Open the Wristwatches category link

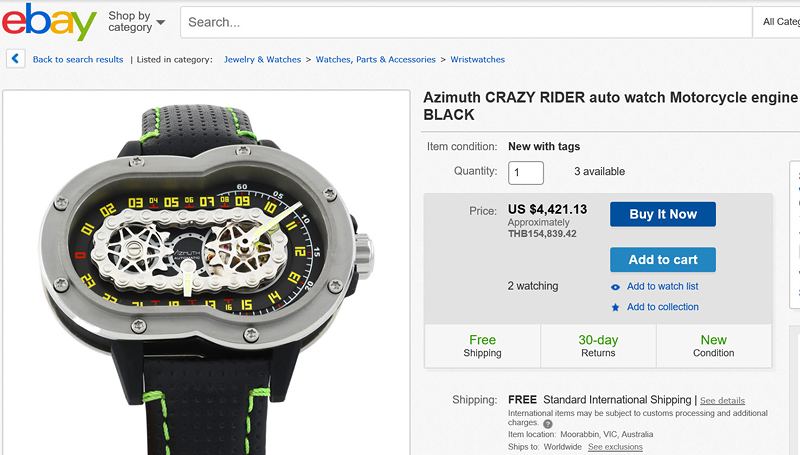pyautogui.click(x=477, y=60)
